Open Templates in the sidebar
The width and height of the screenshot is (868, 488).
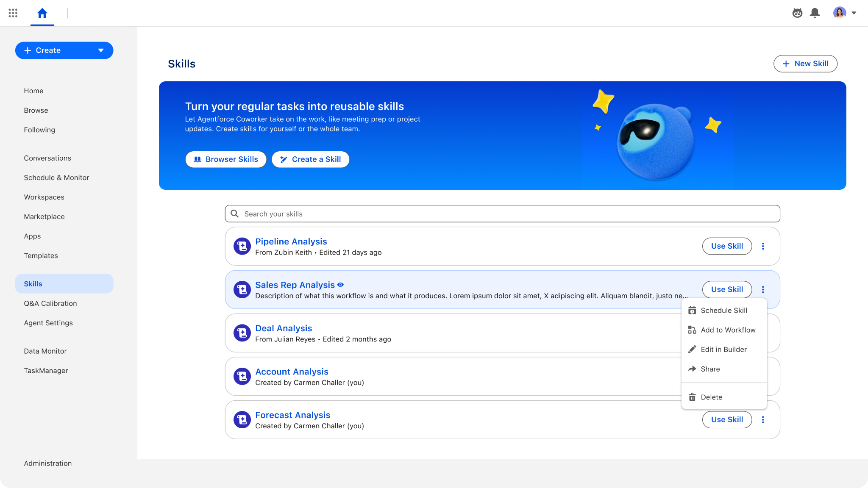click(x=41, y=255)
